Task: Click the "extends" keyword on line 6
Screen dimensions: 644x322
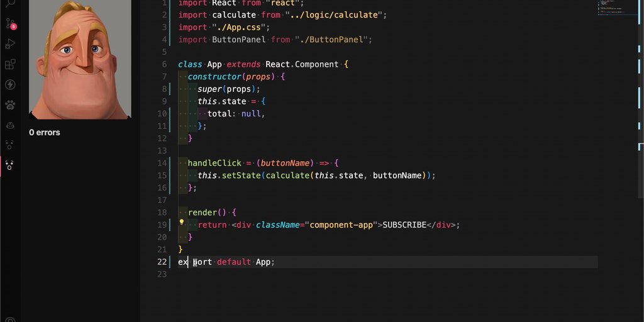Action: 243,65
